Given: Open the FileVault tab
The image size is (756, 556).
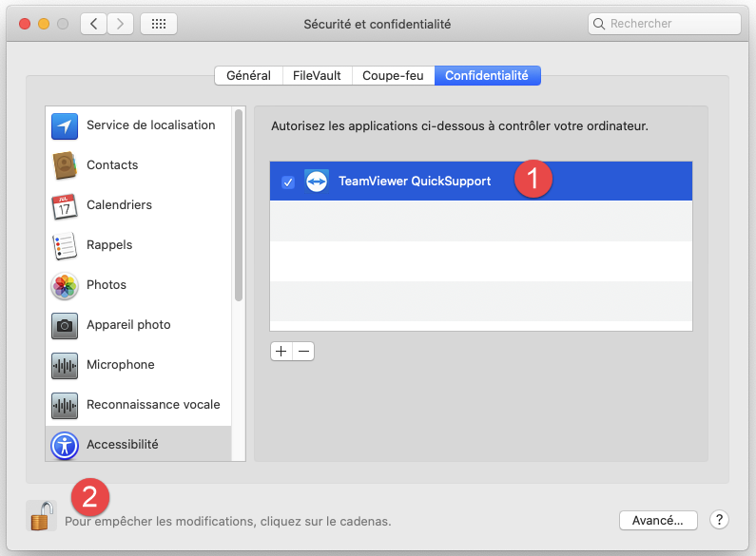Looking at the screenshot, I should tap(318, 76).
